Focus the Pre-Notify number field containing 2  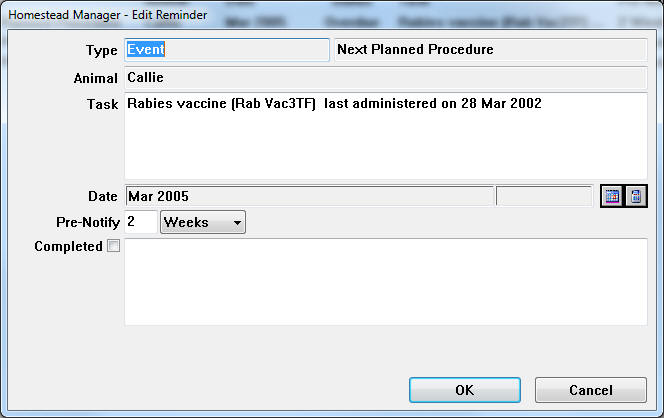coord(141,222)
